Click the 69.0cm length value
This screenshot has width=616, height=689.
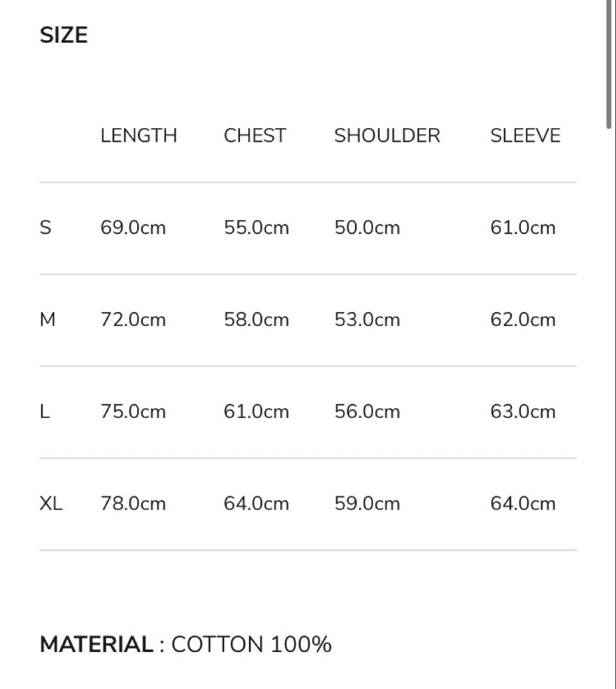coord(133,228)
